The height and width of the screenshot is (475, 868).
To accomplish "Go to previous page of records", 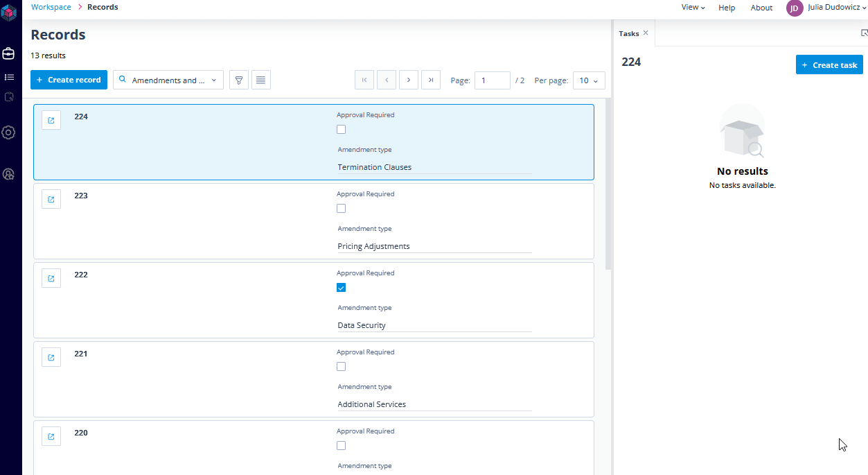I will [387, 80].
